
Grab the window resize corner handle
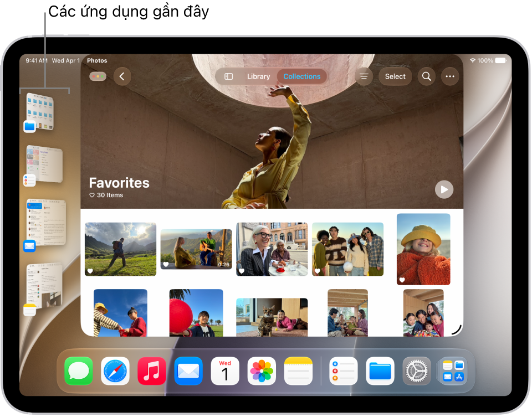click(457, 330)
